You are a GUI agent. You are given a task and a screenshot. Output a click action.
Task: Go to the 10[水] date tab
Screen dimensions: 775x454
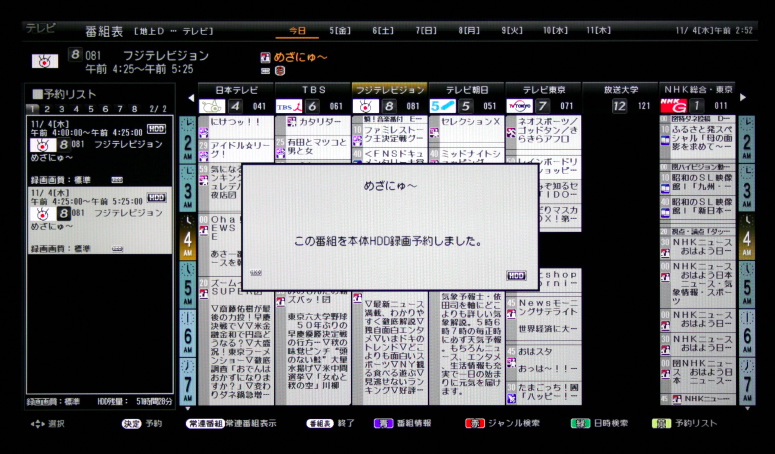(x=555, y=31)
